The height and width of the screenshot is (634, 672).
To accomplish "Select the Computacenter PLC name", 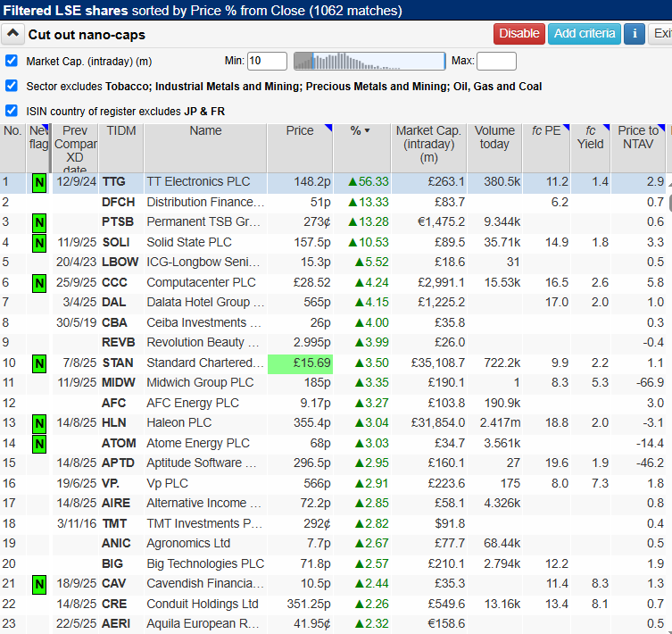I will click(201, 282).
